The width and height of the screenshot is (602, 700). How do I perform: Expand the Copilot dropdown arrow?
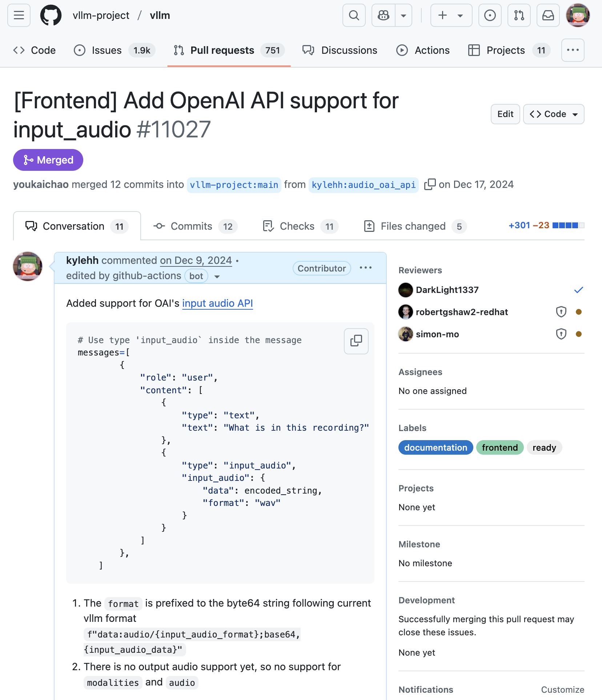pos(404,15)
